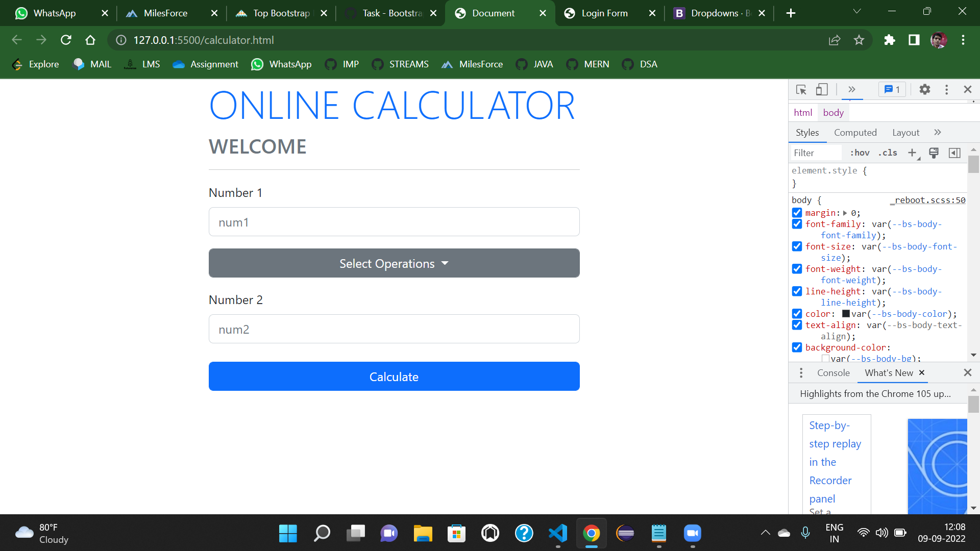Show more Styles pane tabs chevron
980x551 pixels.
(938, 133)
